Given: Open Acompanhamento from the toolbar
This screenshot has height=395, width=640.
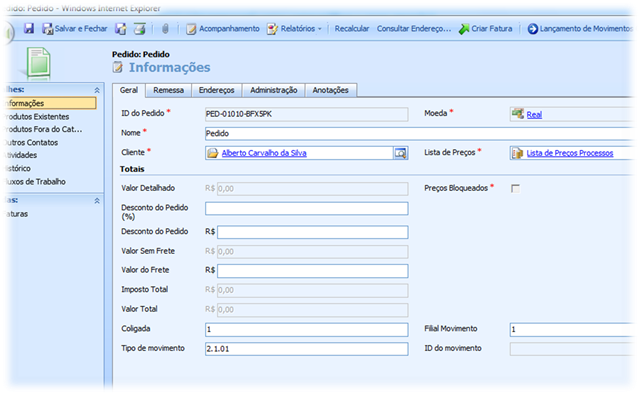Looking at the screenshot, I should [x=223, y=29].
